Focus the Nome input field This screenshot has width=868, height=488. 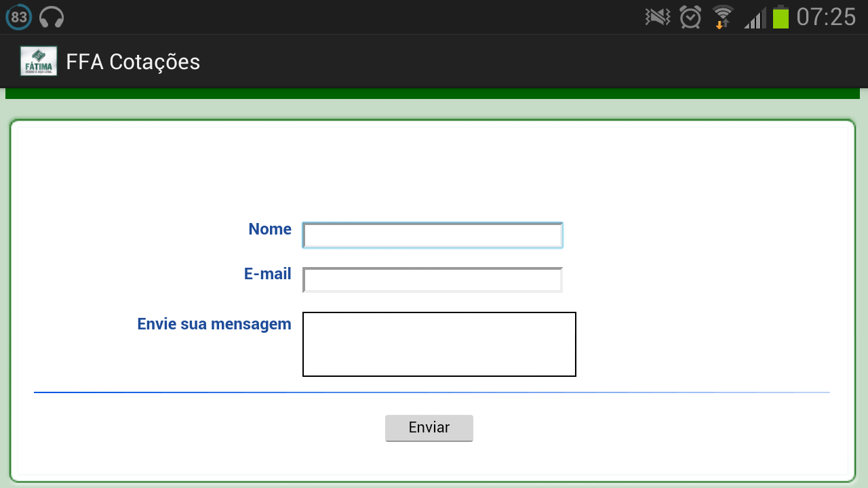pos(433,235)
